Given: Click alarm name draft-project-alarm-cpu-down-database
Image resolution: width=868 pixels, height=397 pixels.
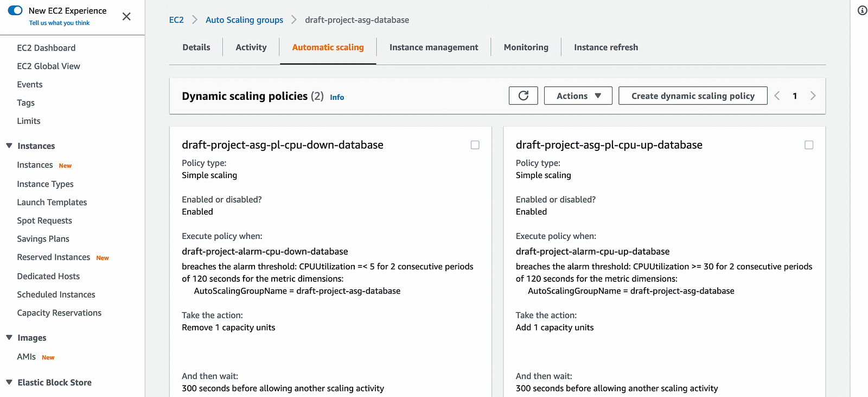Looking at the screenshot, I should (265, 251).
